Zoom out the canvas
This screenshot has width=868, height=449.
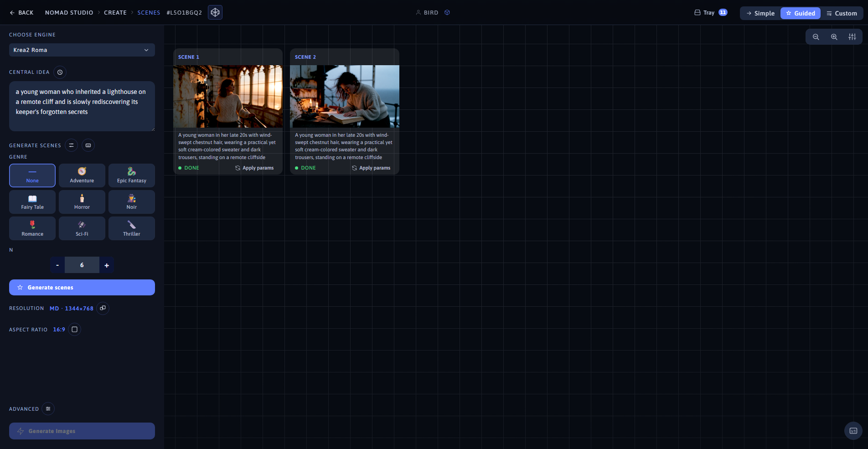[816, 37]
